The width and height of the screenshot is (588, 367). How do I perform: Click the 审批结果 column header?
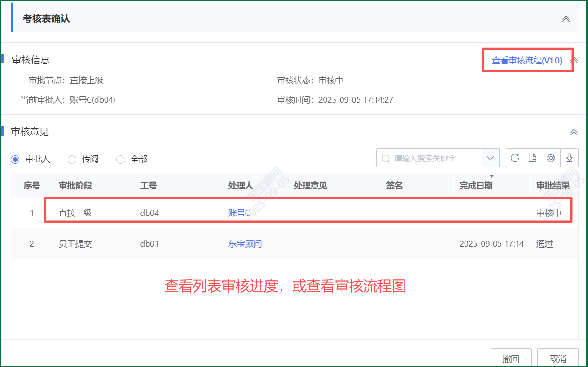point(553,186)
